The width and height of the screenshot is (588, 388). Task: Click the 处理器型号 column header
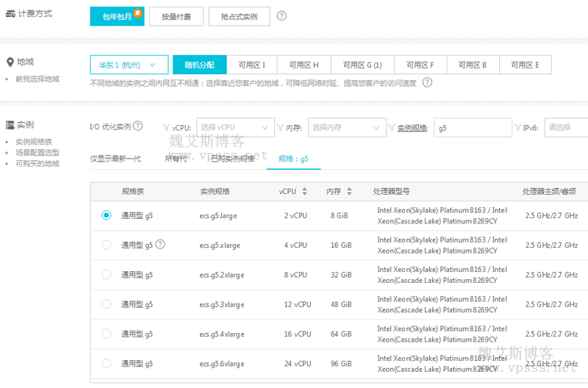pyautogui.click(x=391, y=191)
